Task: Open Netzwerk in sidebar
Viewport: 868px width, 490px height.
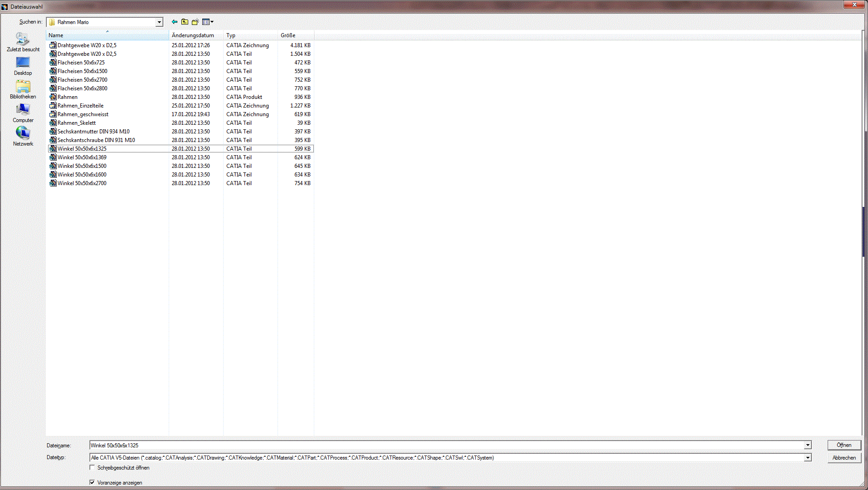Action: click(23, 137)
